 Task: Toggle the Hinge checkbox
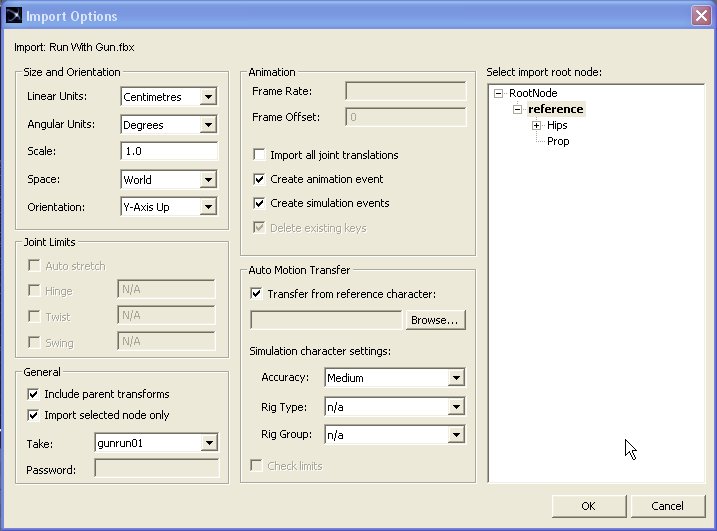pyautogui.click(x=34, y=290)
